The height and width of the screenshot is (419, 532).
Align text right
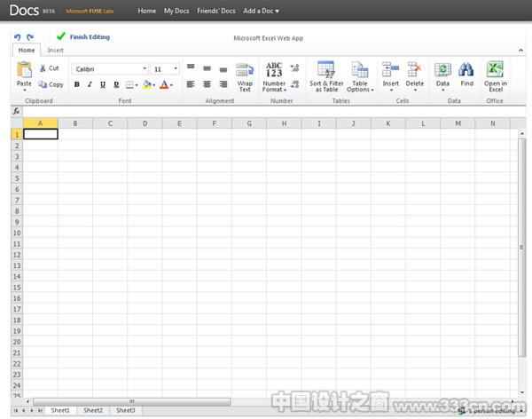click(x=223, y=84)
